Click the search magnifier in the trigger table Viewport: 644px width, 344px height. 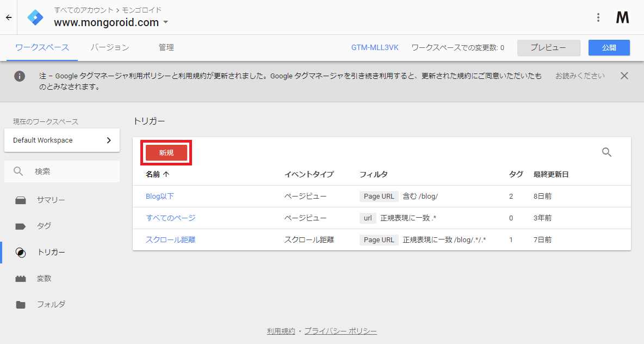606,152
